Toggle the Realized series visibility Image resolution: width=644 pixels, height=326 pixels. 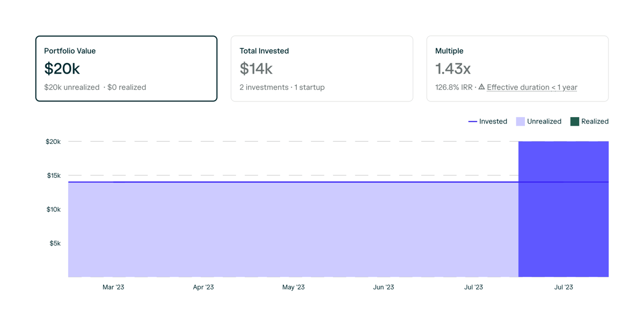[589, 121]
